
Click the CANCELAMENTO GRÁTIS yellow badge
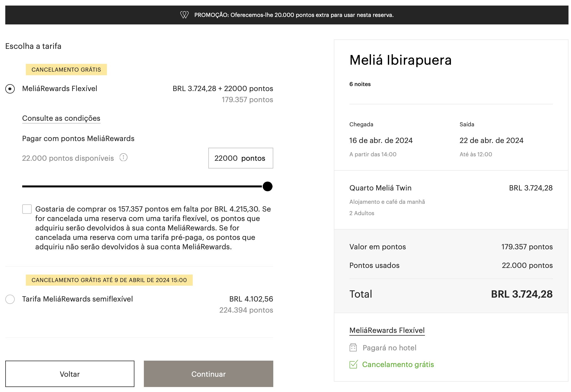tap(66, 70)
